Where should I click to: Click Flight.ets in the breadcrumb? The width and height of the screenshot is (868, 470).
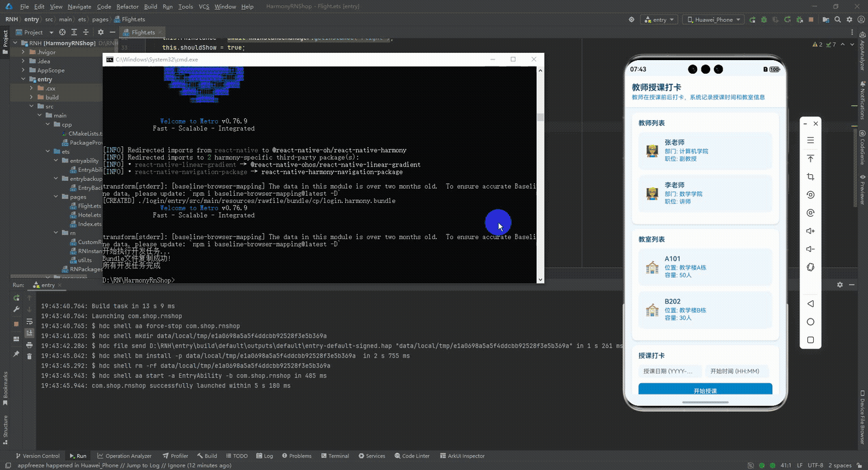(134, 20)
